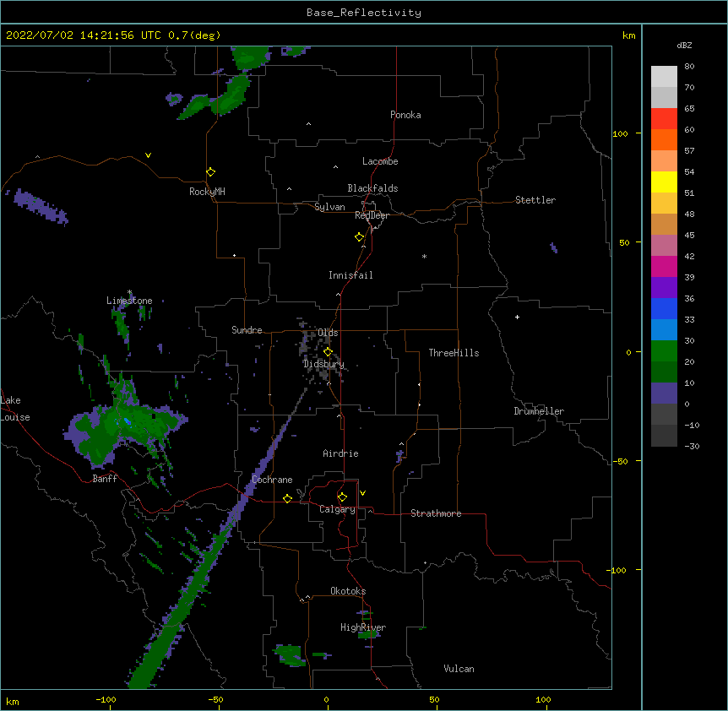
Task: Click the Lake Louise label
Action: tap(15, 409)
